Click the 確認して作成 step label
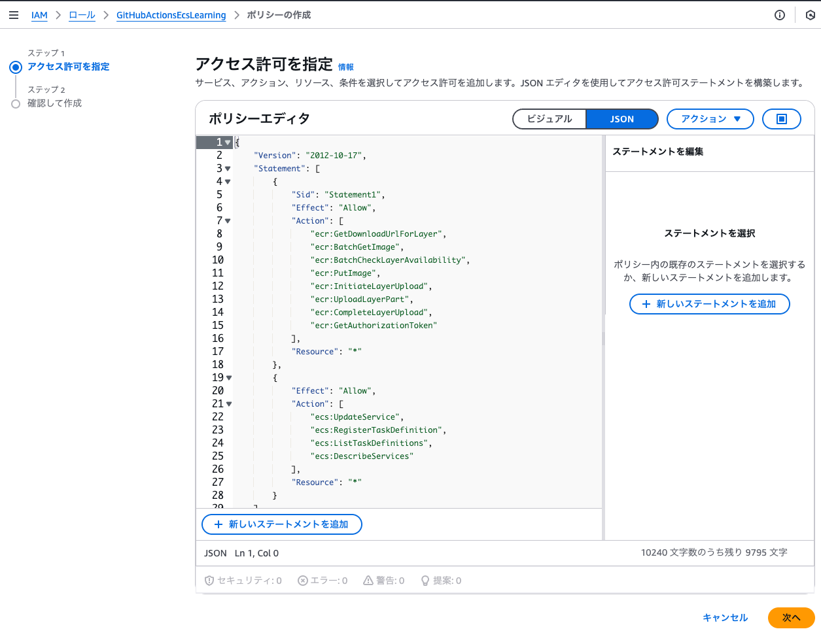The width and height of the screenshot is (821, 644). tap(54, 103)
